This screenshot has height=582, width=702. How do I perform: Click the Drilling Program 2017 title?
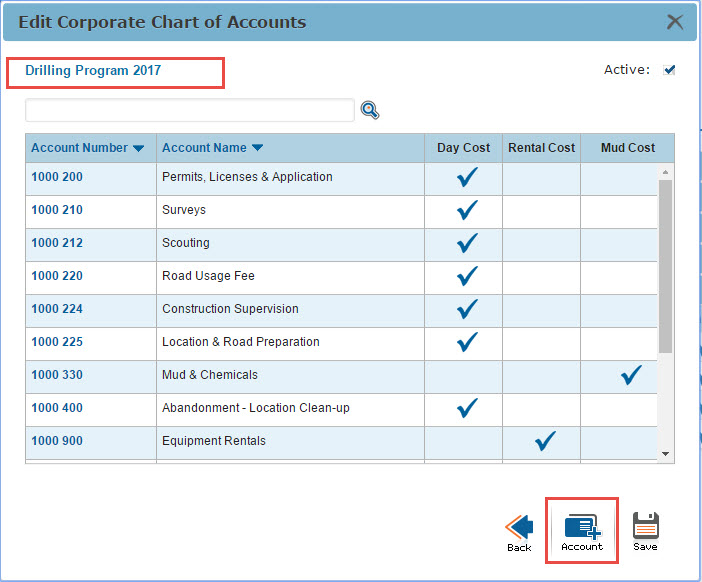click(x=93, y=71)
